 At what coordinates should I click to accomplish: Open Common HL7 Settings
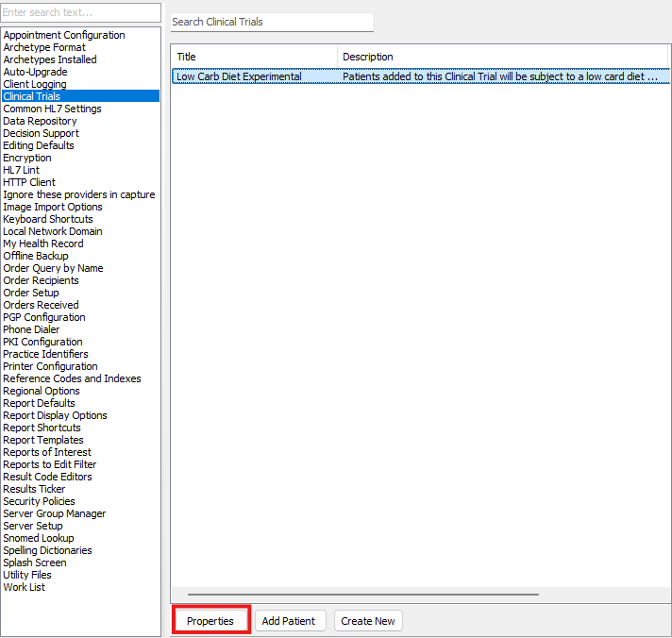point(52,109)
